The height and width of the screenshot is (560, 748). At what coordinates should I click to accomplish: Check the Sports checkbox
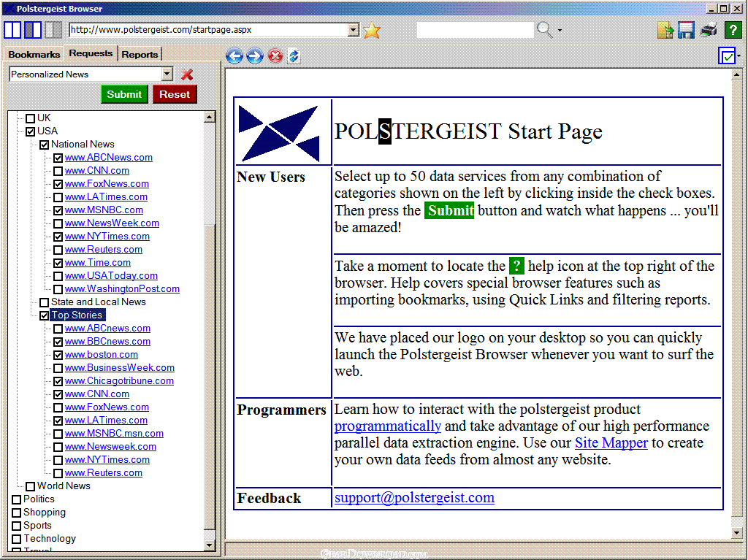[17, 526]
